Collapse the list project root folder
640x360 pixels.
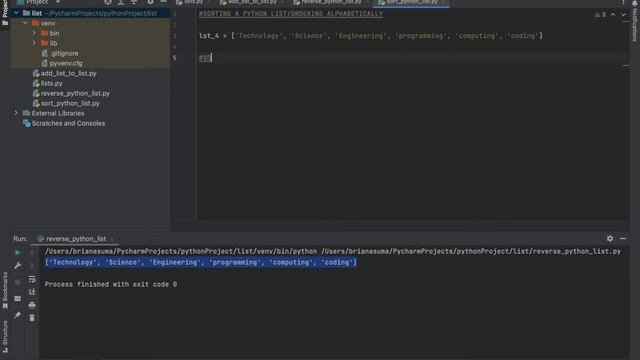pyautogui.click(x=16, y=13)
